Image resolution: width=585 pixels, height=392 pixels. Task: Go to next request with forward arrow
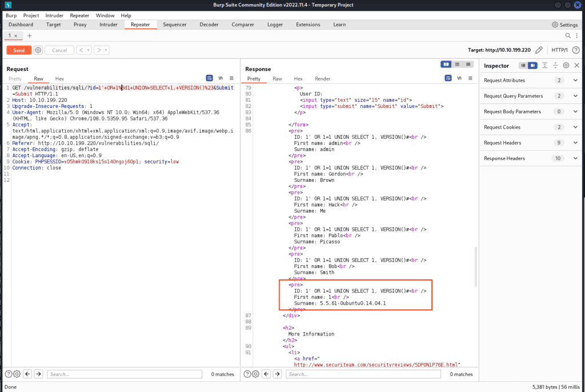pos(98,50)
